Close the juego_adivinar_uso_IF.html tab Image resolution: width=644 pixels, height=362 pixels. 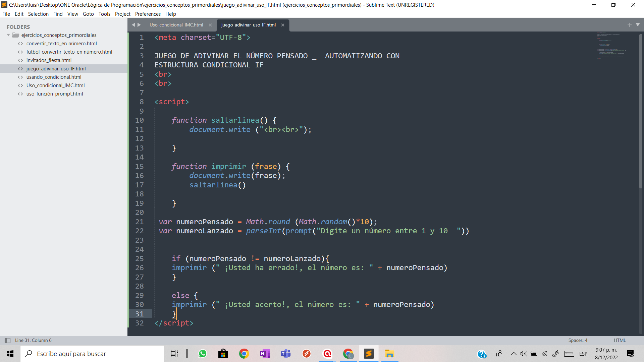[x=283, y=25]
